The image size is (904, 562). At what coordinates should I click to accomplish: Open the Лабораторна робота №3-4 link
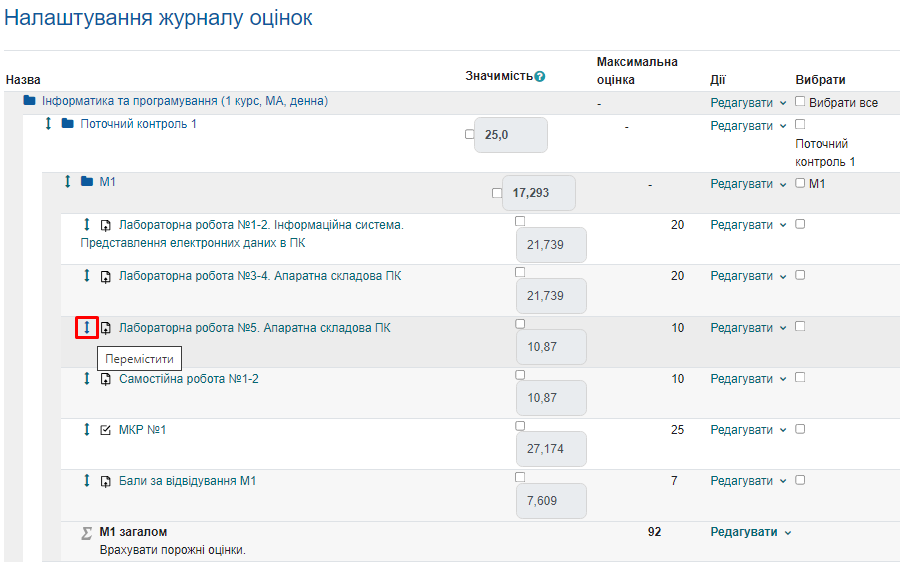(x=260, y=276)
